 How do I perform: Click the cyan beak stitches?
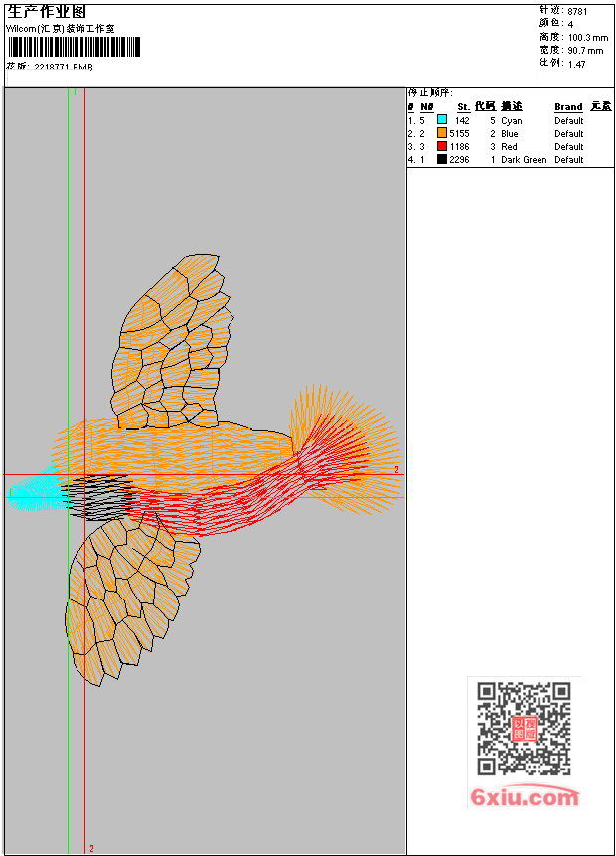pos(36,490)
